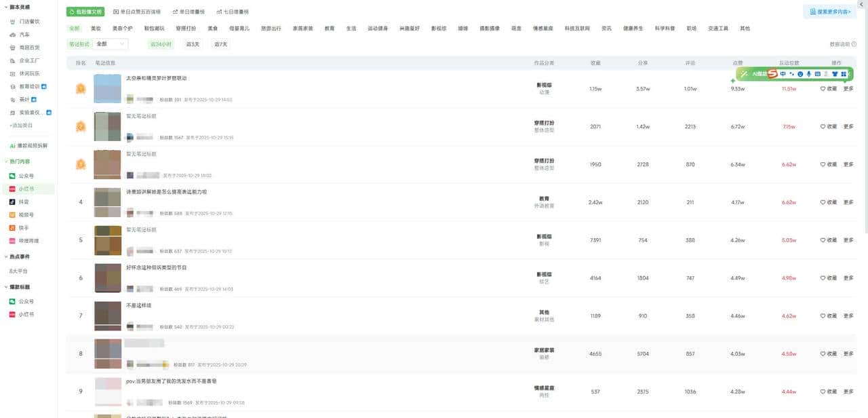Click the emoji face icon in Sogou toolbar
Screen dimensions: 868x418
click(x=800, y=73)
